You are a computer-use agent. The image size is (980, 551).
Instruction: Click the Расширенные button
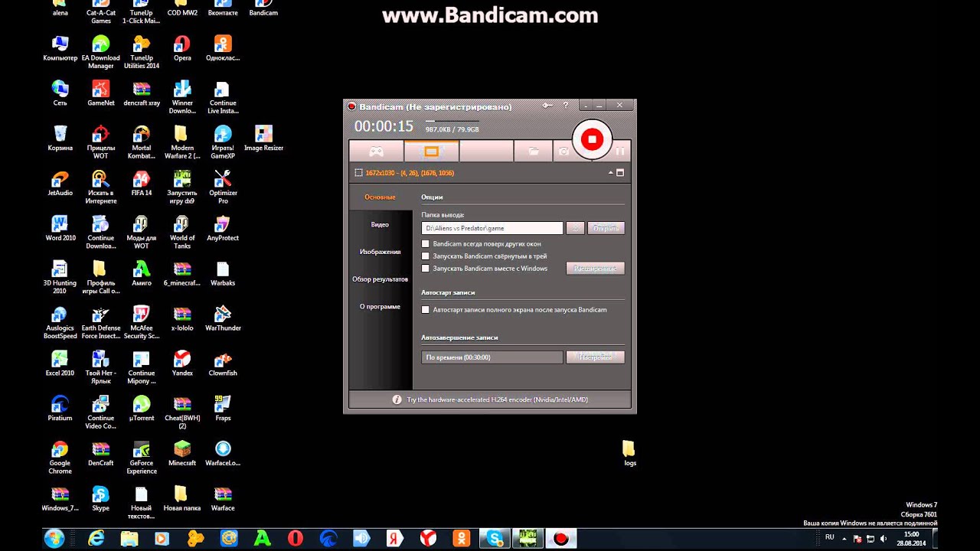595,269
